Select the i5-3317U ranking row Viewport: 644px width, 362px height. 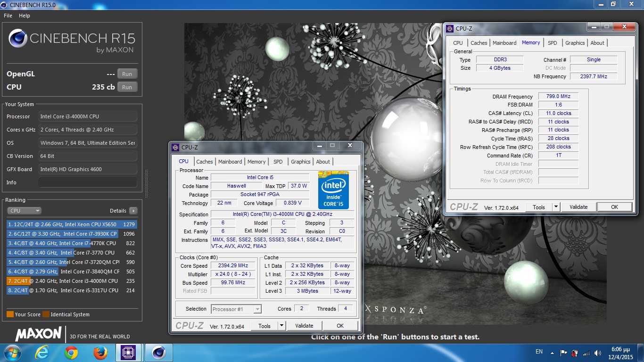[x=72, y=290]
